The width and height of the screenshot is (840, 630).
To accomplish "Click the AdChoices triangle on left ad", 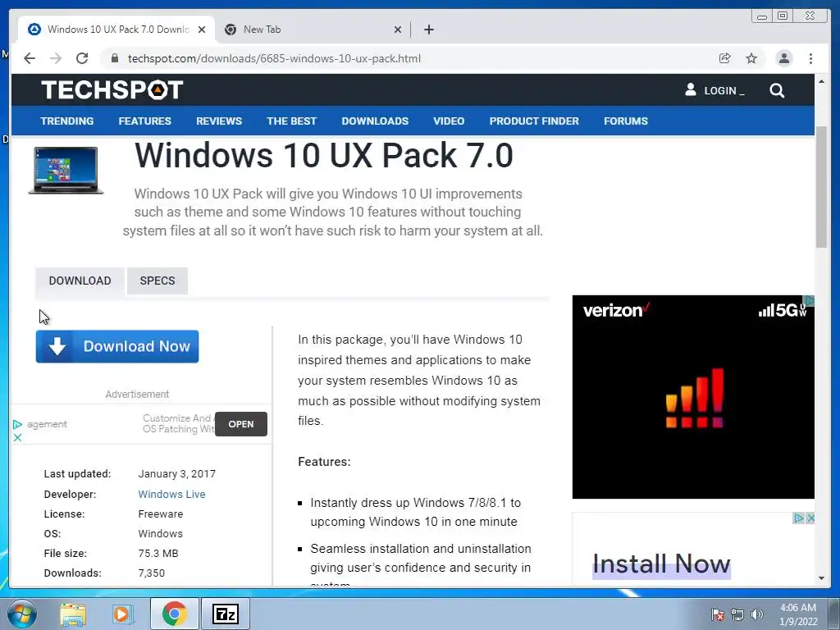I will point(17,424).
